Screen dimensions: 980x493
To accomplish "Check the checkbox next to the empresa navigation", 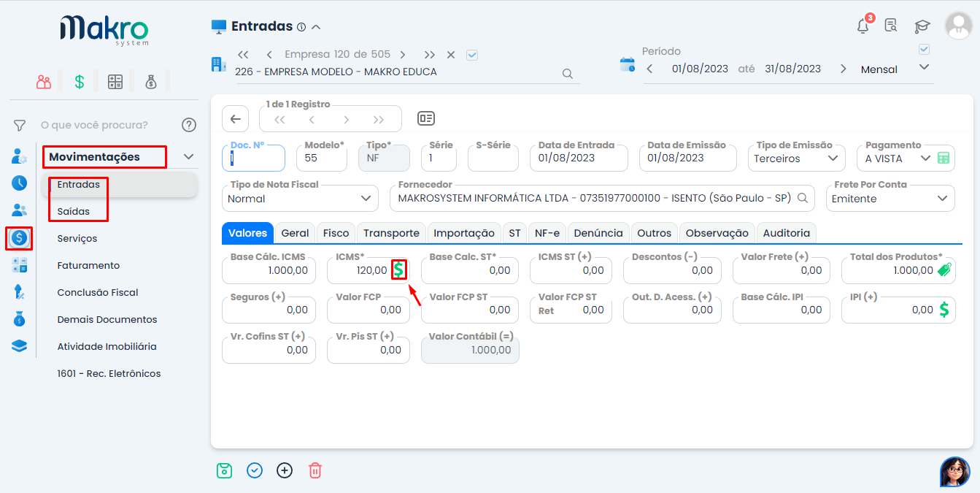I will (x=471, y=55).
